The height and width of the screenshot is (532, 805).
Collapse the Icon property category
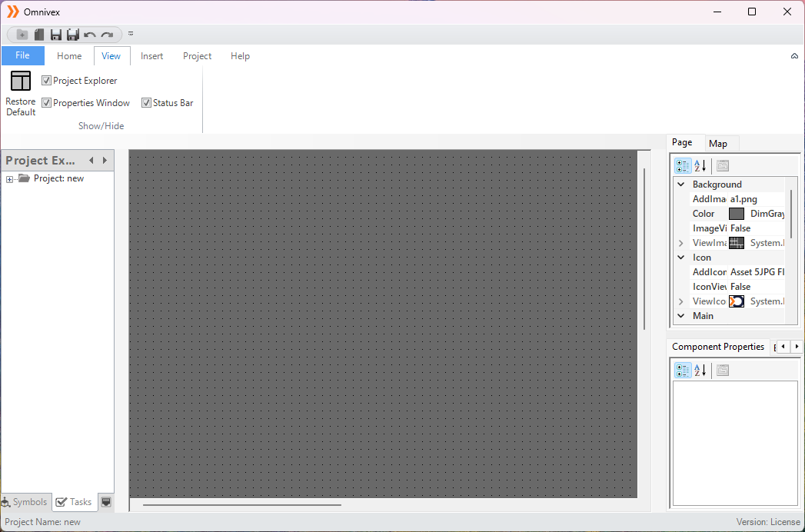click(680, 258)
